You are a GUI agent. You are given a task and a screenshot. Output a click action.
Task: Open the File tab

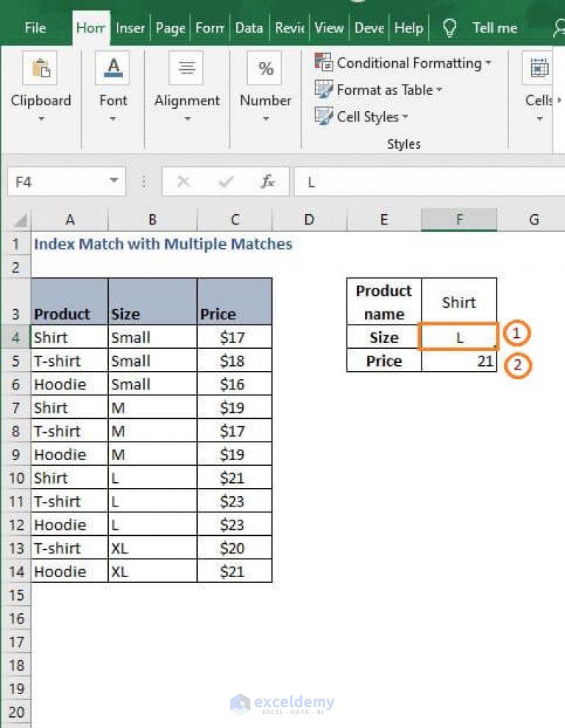[x=35, y=28]
